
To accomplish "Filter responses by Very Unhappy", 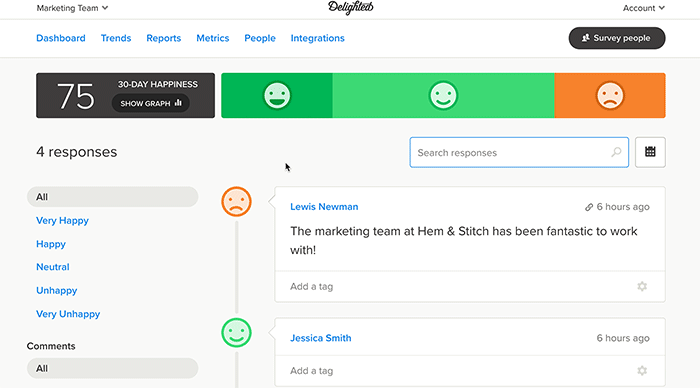I will click(68, 314).
